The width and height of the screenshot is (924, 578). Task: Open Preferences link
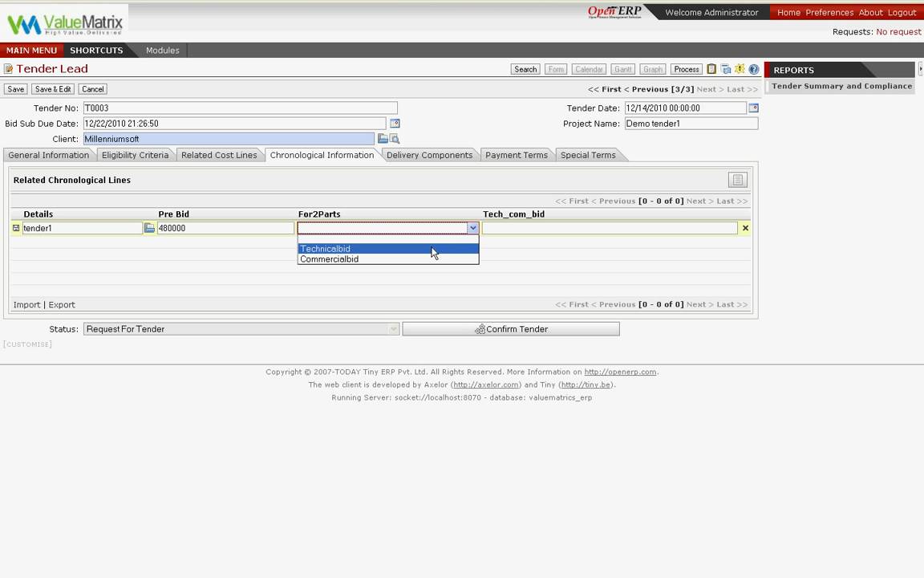point(829,12)
